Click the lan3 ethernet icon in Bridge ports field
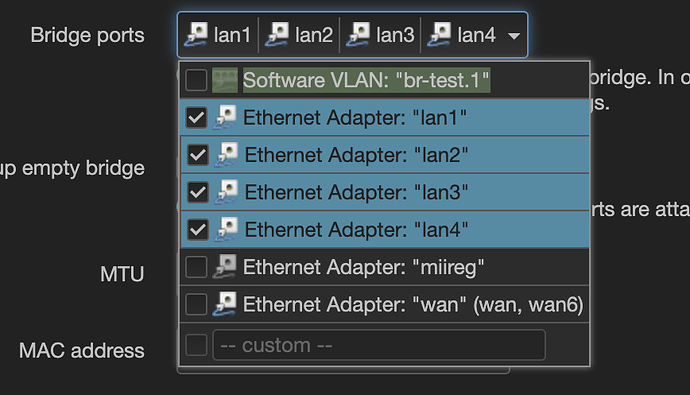This screenshot has height=395, width=690. click(358, 35)
